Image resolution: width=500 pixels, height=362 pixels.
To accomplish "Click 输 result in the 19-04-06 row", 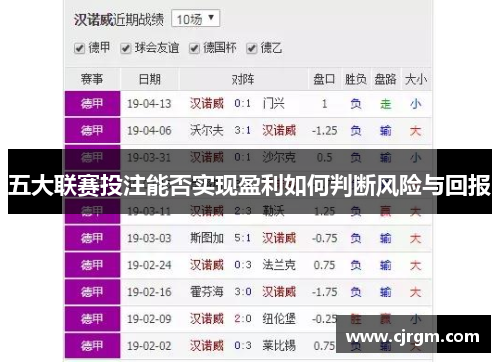I will click(x=386, y=131).
